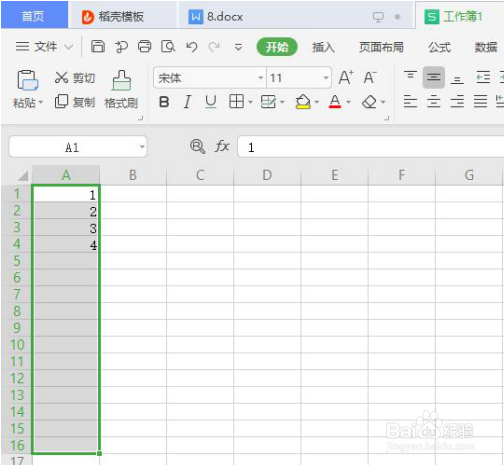Decrease font size with A- icon
504x465 pixels.
tap(370, 78)
